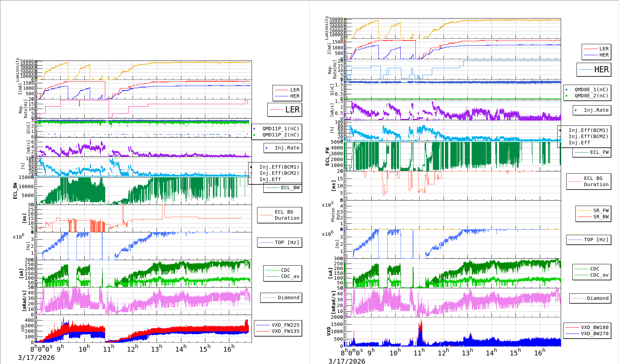Click the ECL_FW y-axis title

coord(327,157)
